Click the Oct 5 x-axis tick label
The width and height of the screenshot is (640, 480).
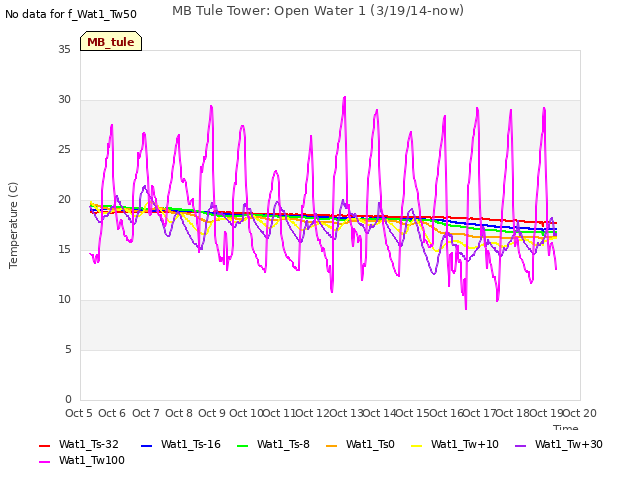(x=79, y=413)
